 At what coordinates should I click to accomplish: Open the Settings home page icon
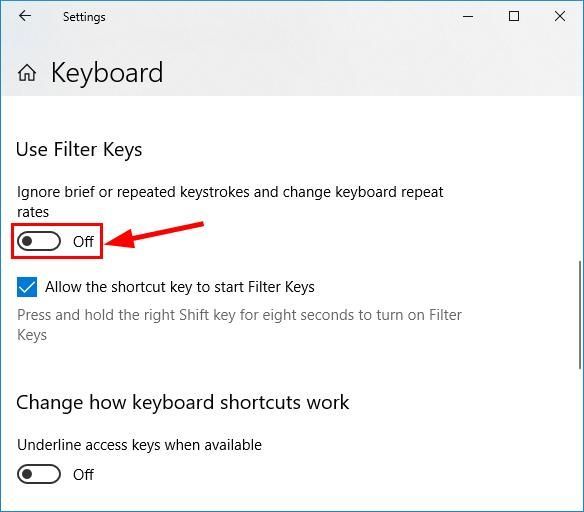tap(27, 73)
